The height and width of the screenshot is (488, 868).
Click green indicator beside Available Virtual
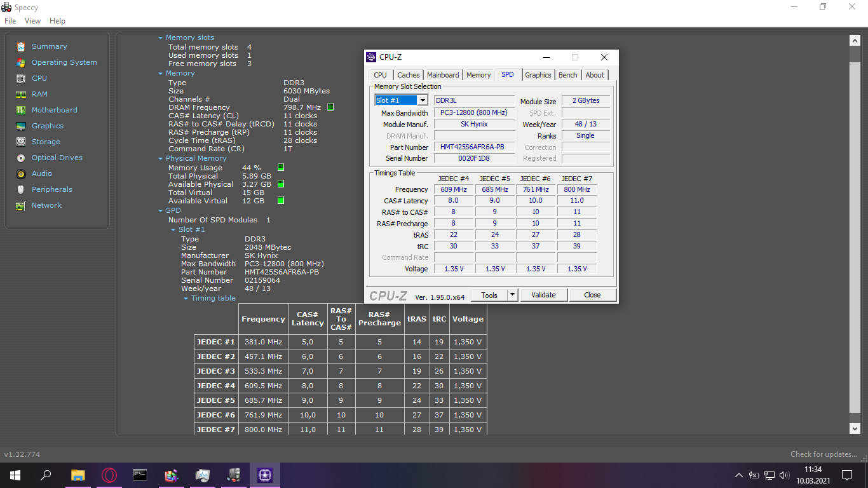pos(281,200)
